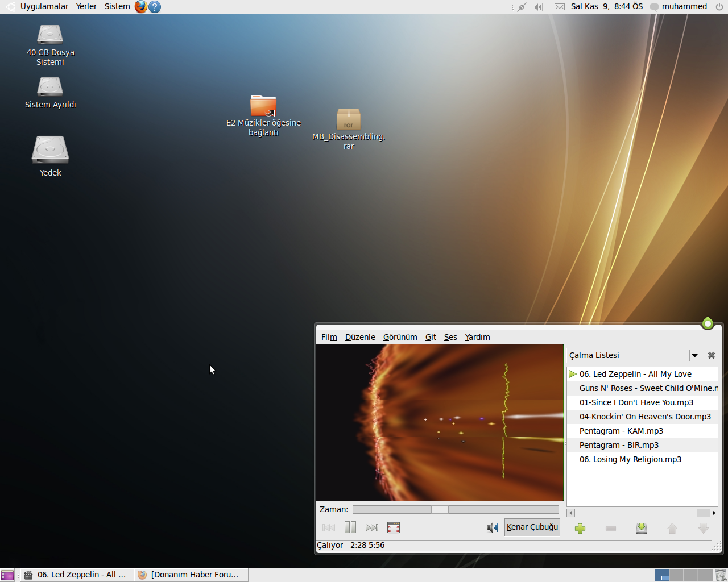Screen dimensions: 728x582
Task: Skip to previous track in the player
Action: [329, 527]
